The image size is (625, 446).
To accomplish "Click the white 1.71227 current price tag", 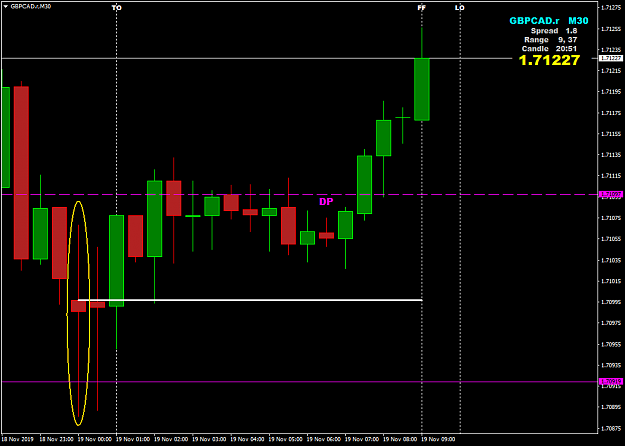I will (x=611, y=58).
